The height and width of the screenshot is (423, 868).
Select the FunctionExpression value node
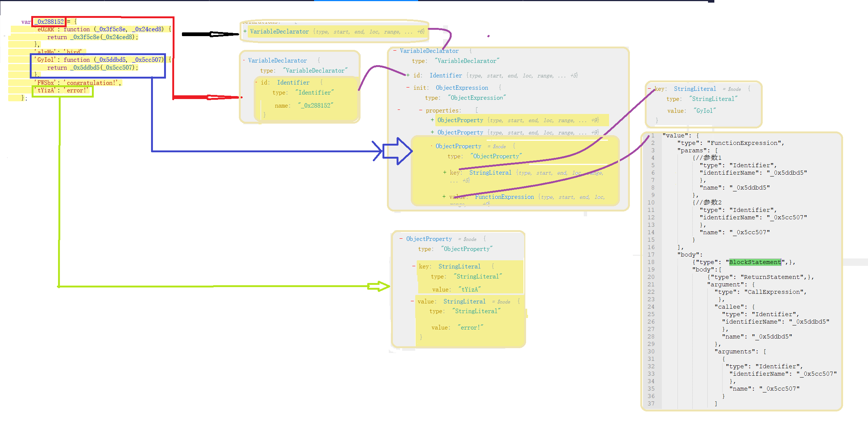(504, 197)
